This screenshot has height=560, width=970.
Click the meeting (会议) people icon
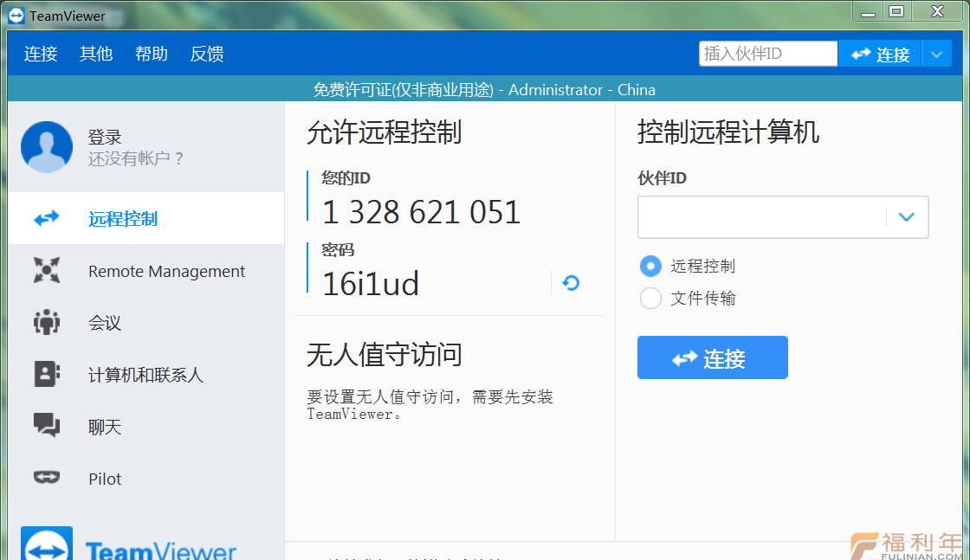(x=47, y=322)
